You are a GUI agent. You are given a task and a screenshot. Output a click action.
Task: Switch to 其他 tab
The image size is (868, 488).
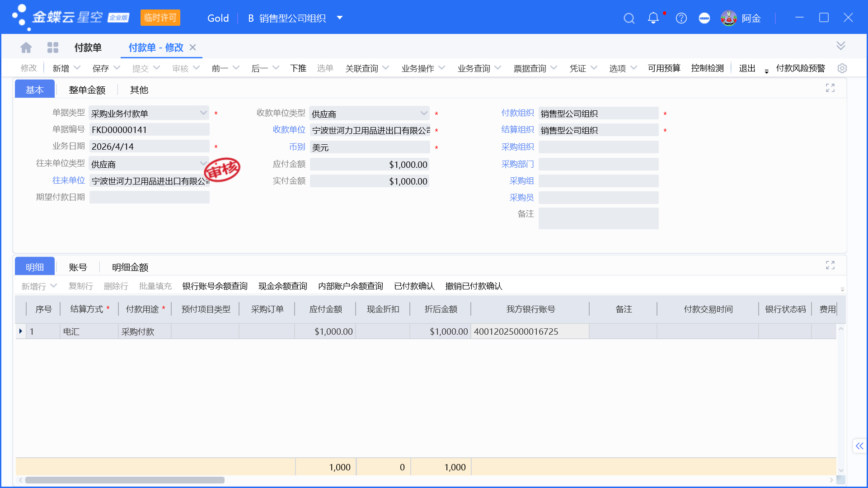point(139,90)
